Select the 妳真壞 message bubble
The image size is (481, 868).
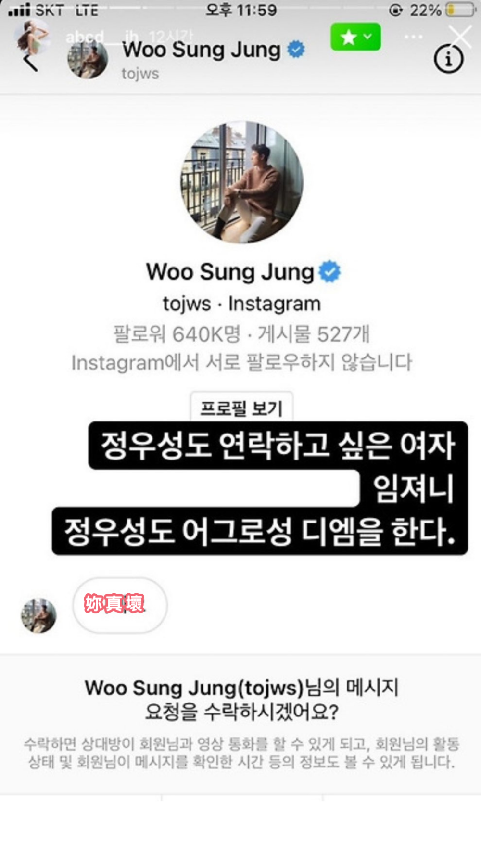pos(120,605)
